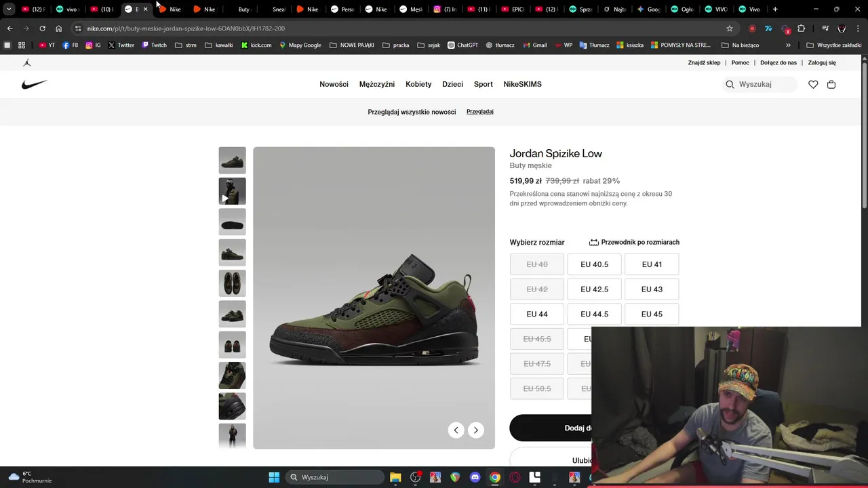868x488 pixels.
Task: Click the Jordan Jumpman logo
Action: pos(27,62)
